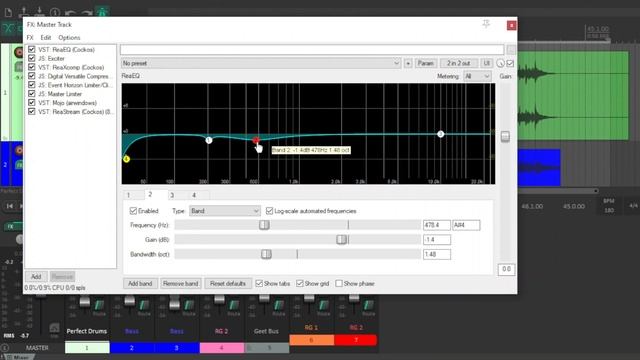
Task: Toggle the green metronome icon
Action: point(102,12)
